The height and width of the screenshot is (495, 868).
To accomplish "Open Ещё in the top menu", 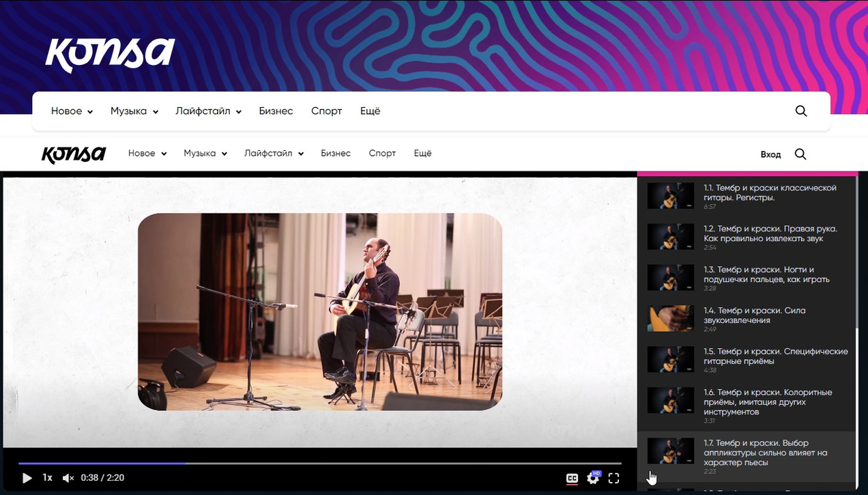I will (x=370, y=111).
